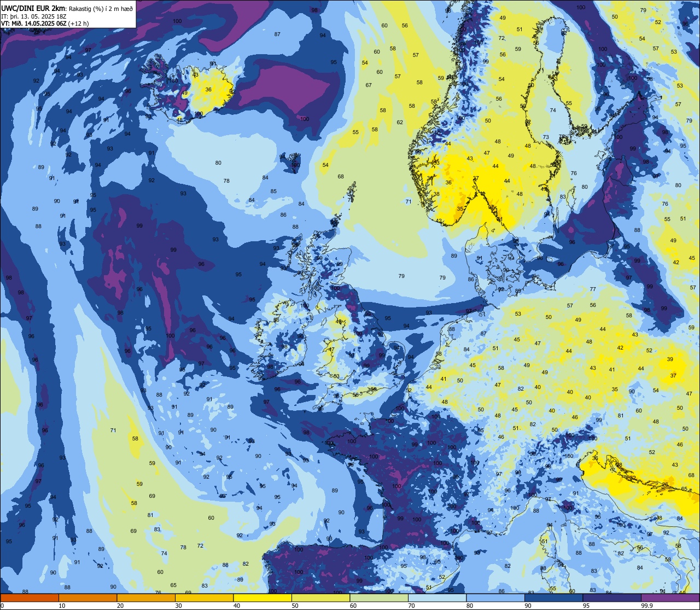Click the '10' tick label on legend
The height and width of the screenshot is (610, 700).
[x=62, y=606]
